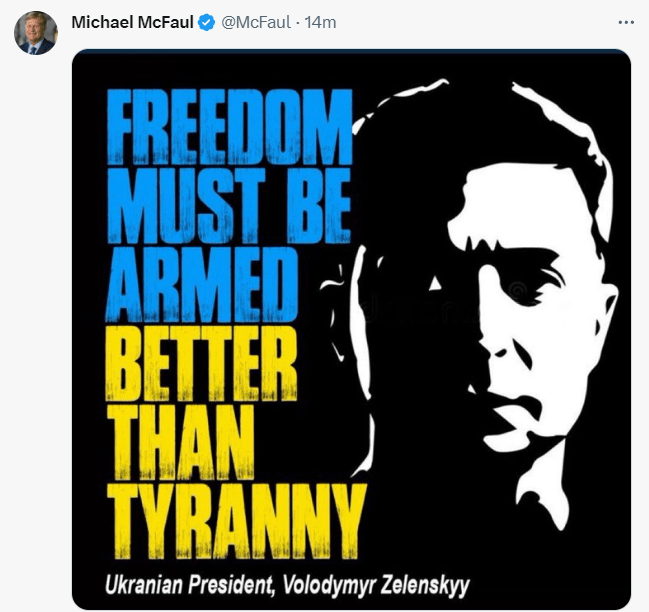Open Michael McFaul's profile avatar
The width and height of the screenshot is (649, 612).
(x=35, y=33)
